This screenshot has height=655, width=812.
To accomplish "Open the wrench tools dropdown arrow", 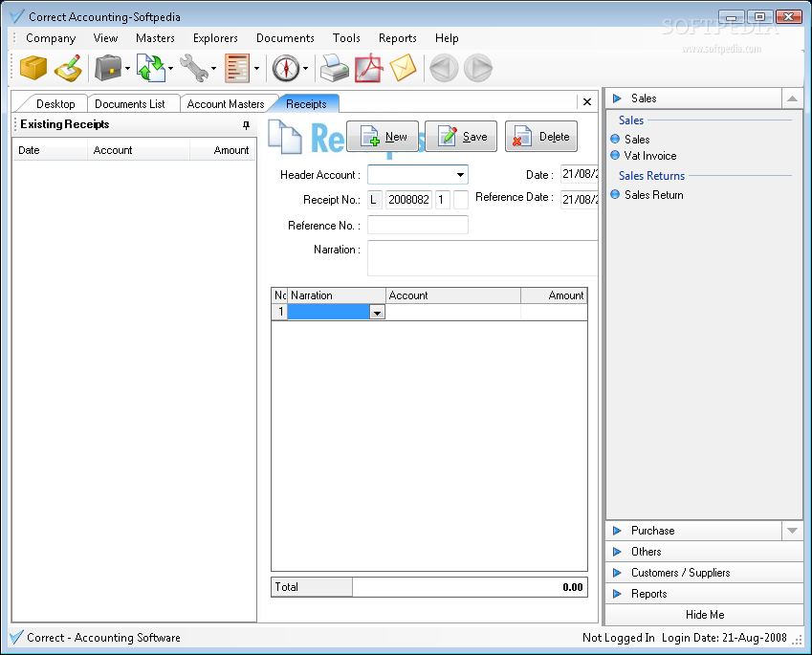I will [213, 68].
